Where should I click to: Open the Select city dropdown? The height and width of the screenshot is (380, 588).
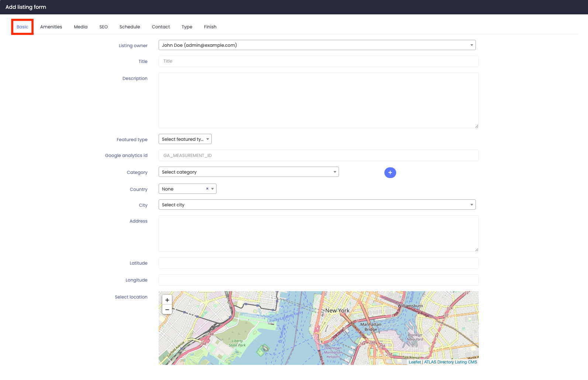[x=317, y=205]
